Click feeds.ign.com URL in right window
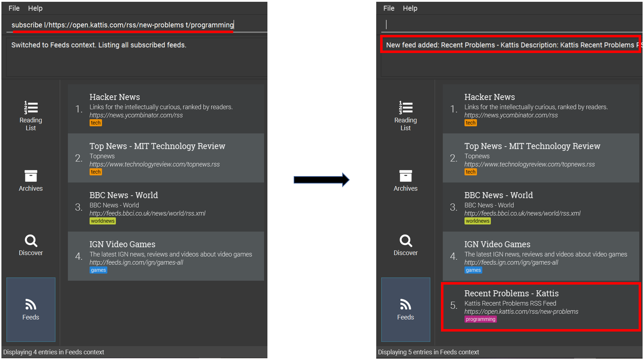 [x=511, y=262]
